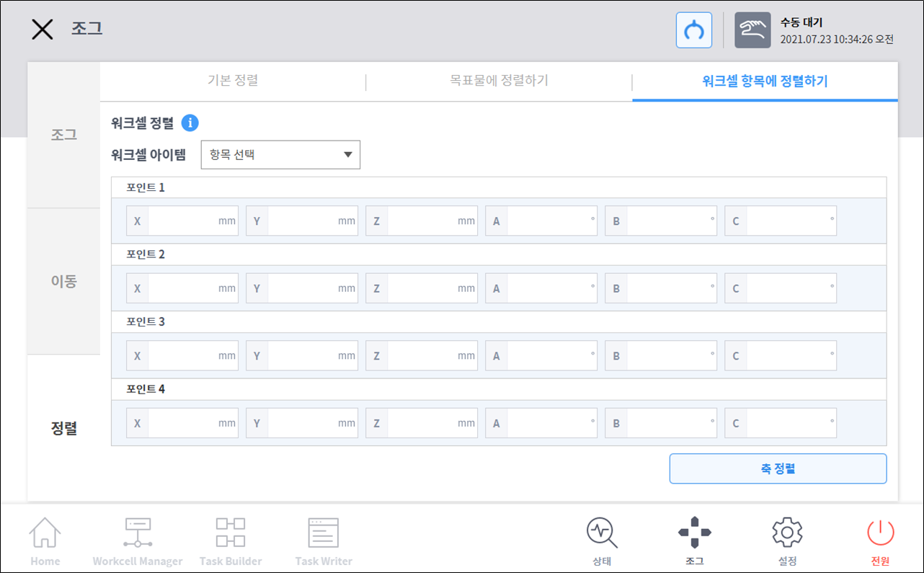
Task: Close the 조그 screen with X
Action: point(43,30)
